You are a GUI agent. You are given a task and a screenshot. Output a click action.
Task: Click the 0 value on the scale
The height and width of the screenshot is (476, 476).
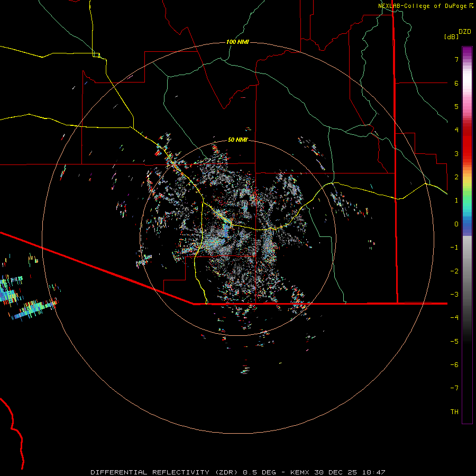pos(456,224)
